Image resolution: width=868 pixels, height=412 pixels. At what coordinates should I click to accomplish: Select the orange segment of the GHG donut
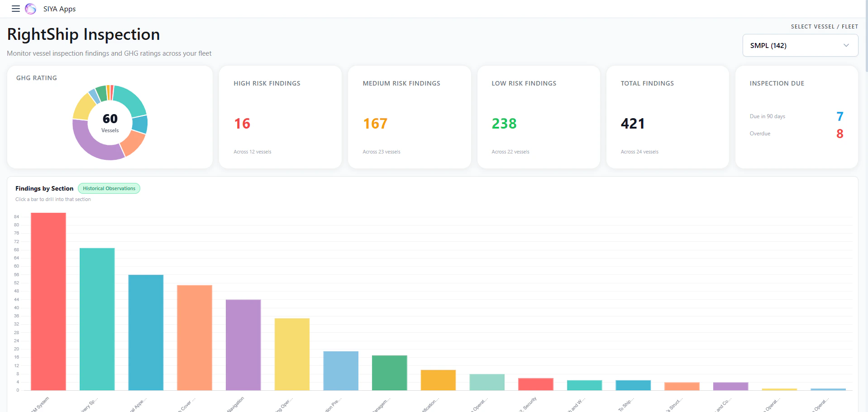133,143
